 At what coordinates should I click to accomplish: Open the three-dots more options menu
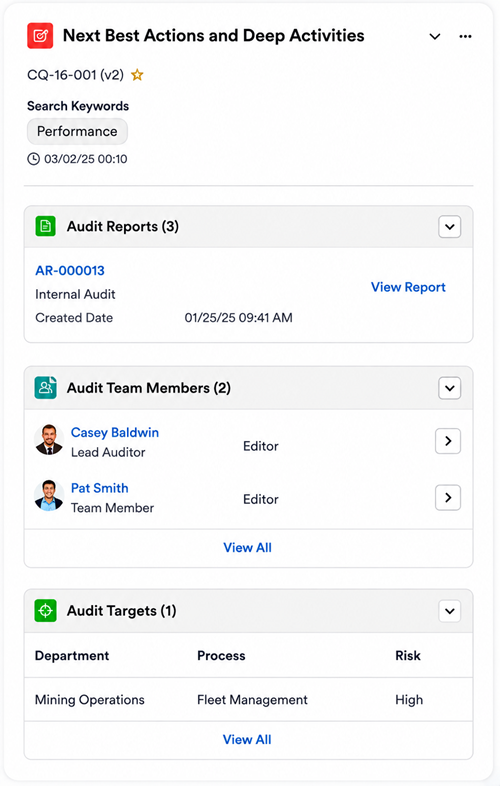(465, 36)
